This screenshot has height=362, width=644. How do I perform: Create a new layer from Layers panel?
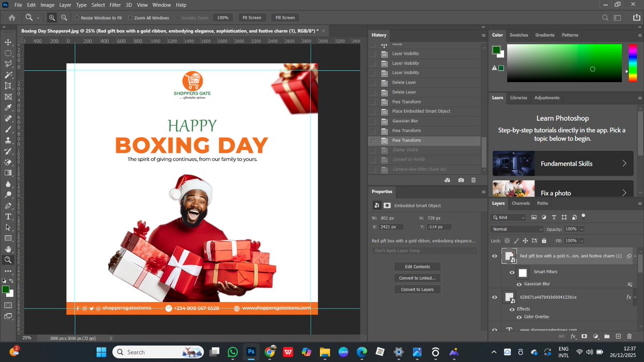tap(618, 336)
